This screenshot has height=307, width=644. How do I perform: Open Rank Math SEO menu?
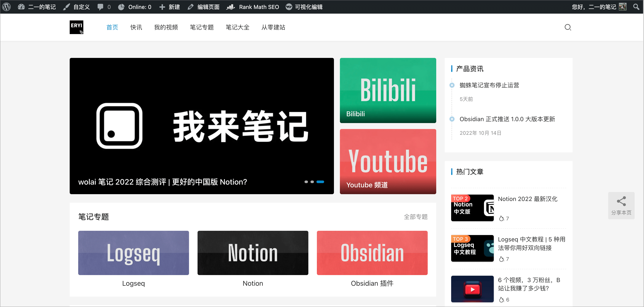click(253, 7)
